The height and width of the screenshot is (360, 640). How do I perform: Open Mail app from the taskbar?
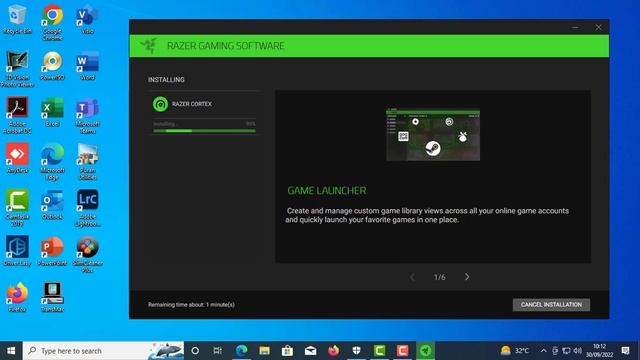pyautogui.click(x=311, y=351)
